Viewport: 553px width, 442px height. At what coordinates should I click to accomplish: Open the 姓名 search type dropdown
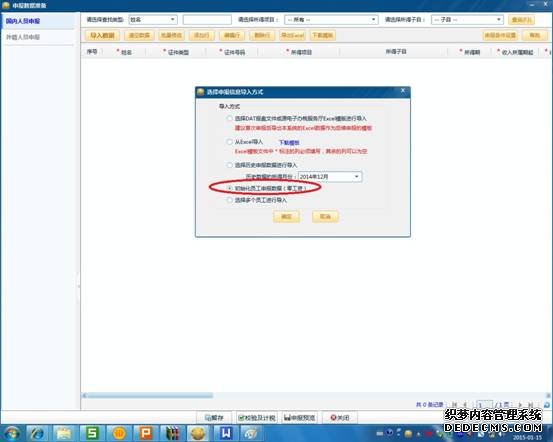tap(153, 20)
